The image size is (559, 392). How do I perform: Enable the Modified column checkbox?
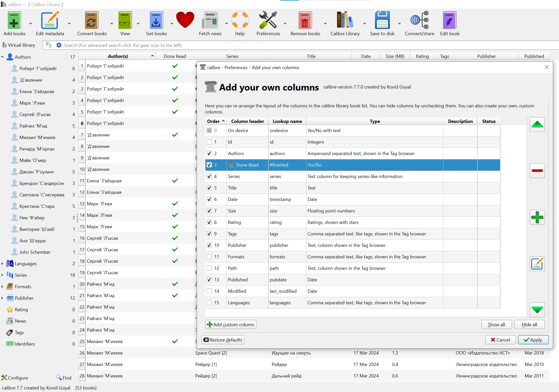[x=209, y=291]
